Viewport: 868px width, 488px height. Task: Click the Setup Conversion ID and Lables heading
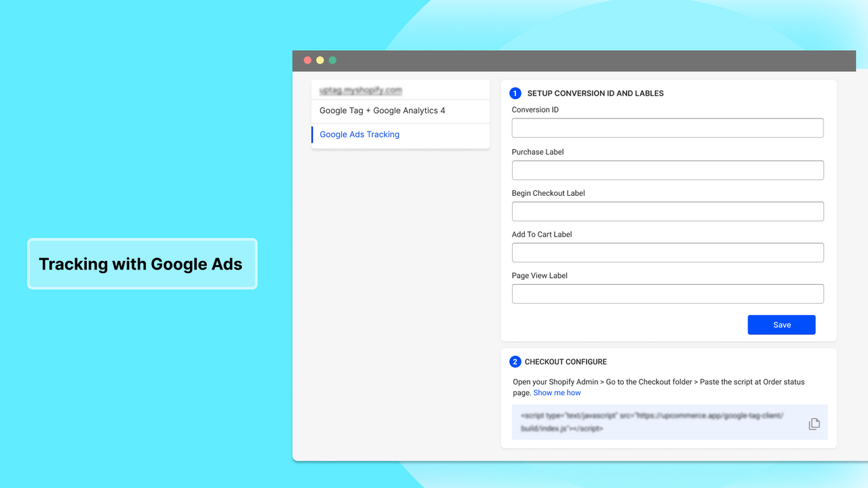pyautogui.click(x=595, y=94)
